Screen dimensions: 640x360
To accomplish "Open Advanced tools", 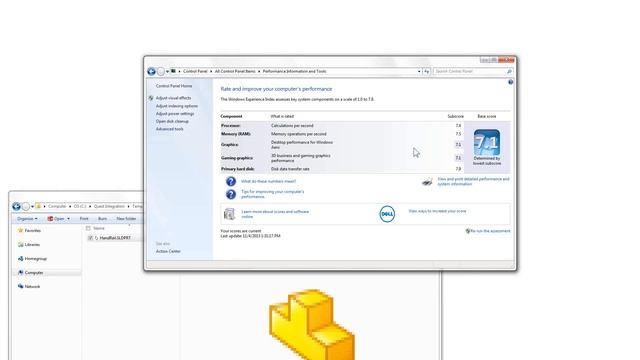I will pos(169,129).
